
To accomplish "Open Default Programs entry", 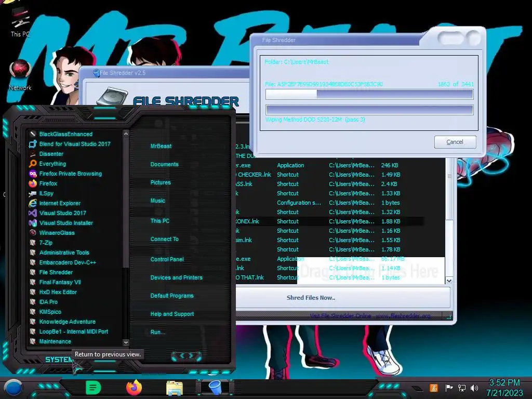I will point(171,296).
